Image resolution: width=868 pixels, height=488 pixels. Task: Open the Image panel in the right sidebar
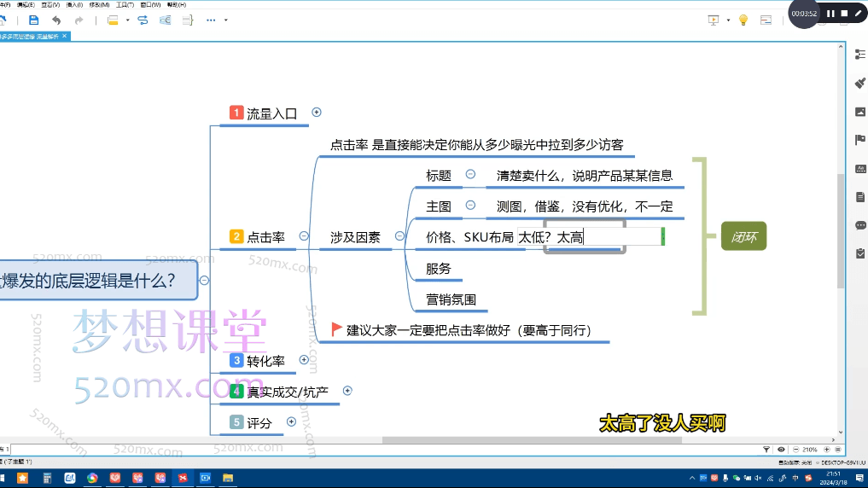click(860, 112)
